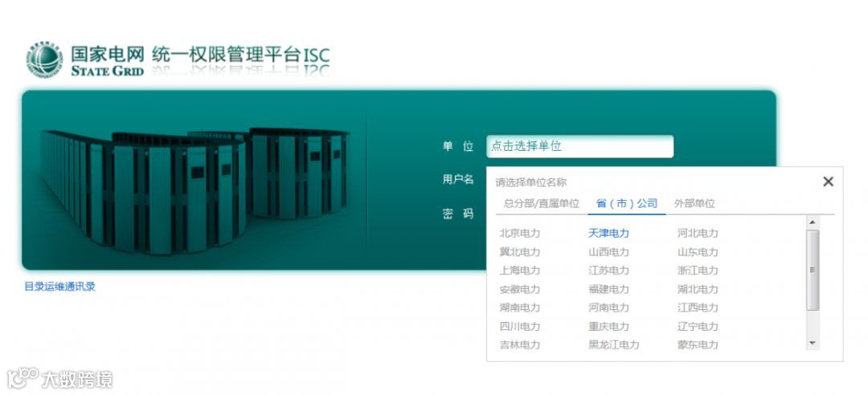
Task: Select 北京电力 from the unit list
Action: (519, 234)
